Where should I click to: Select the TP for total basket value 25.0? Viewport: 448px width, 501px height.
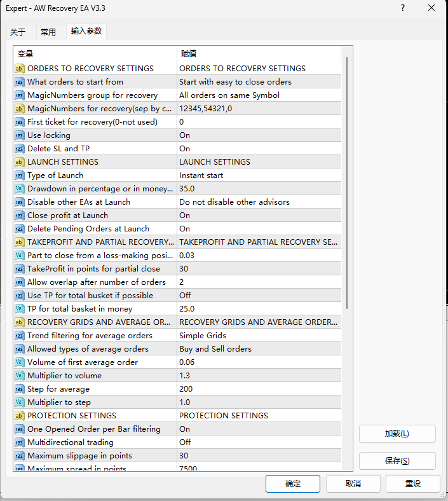point(259,308)
